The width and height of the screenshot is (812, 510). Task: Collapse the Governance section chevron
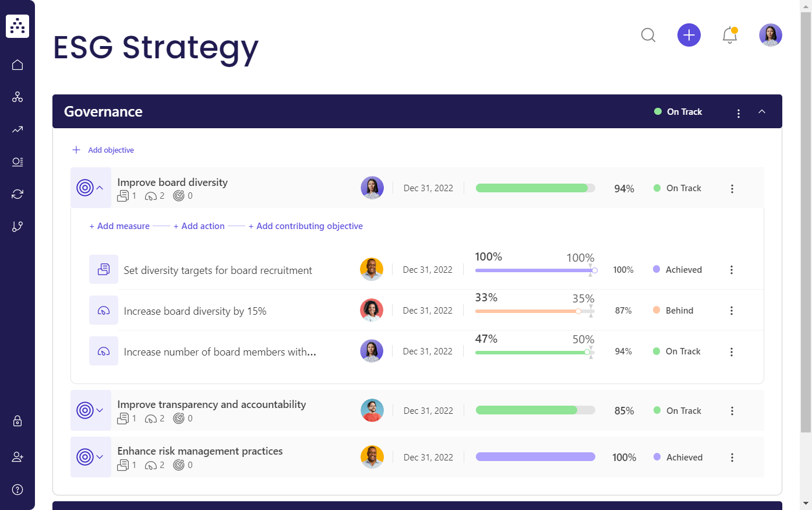(762, 111)
